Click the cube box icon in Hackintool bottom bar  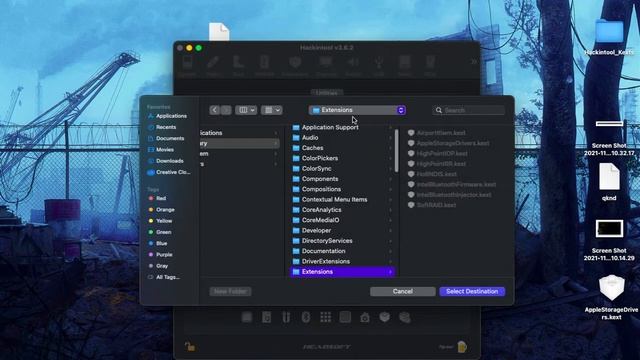[384, 317]
